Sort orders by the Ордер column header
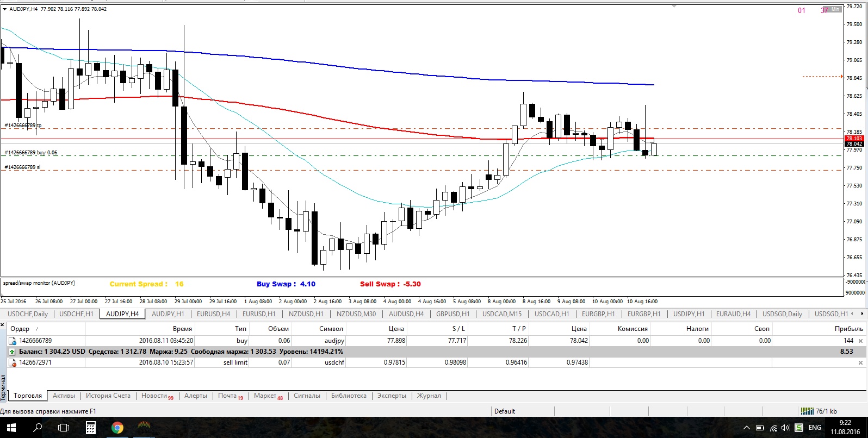Viewport: 868px width, 438px height. [x=46, y=329]
